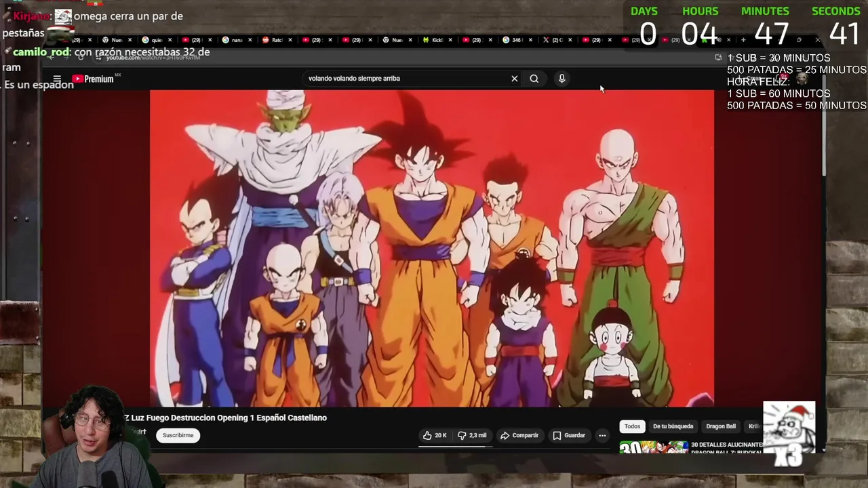Pause the Dragon Ball Z opening video

click(x=432, y=248)
